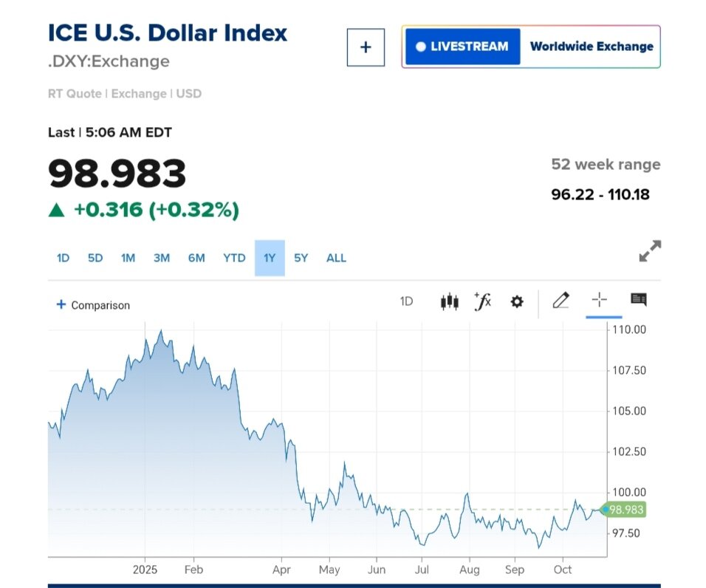The height and width of the screenshot is (588, 706).
Task: Show chart events comment icon
Action: pos(639,300)
